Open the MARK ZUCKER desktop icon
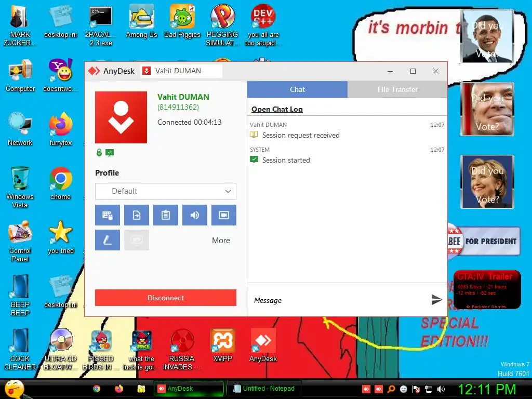Screen dimensions: 532x399 pyautogui.click(x=20, y=25)
